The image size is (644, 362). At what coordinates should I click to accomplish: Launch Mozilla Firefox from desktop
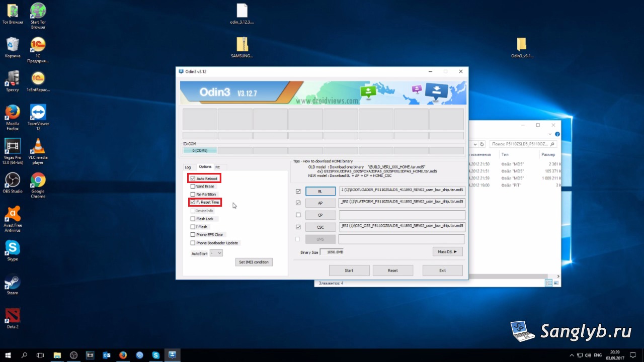coord(13,118)
